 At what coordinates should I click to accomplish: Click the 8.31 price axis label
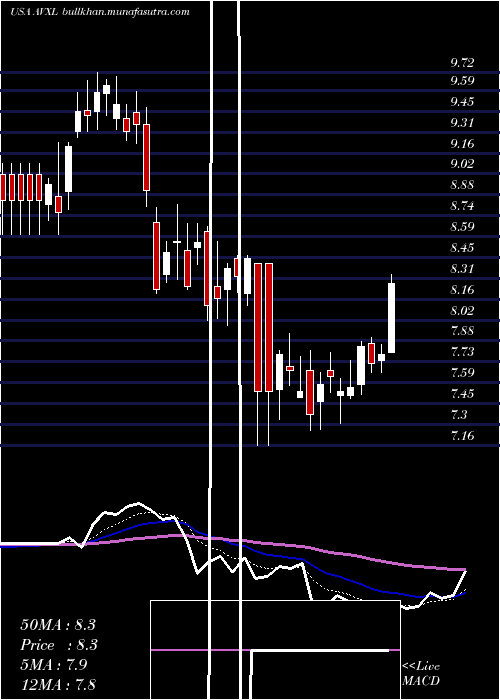[462, 269]
